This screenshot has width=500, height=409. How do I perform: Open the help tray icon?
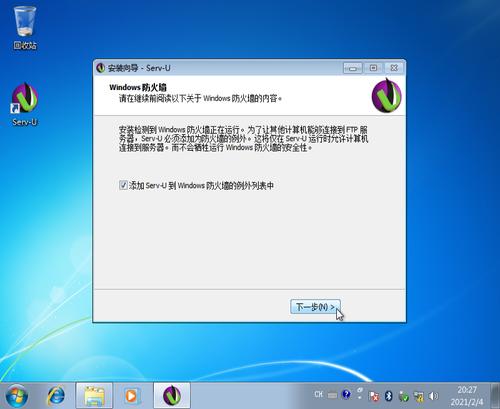pyautogui.click(x=347, y=395)
